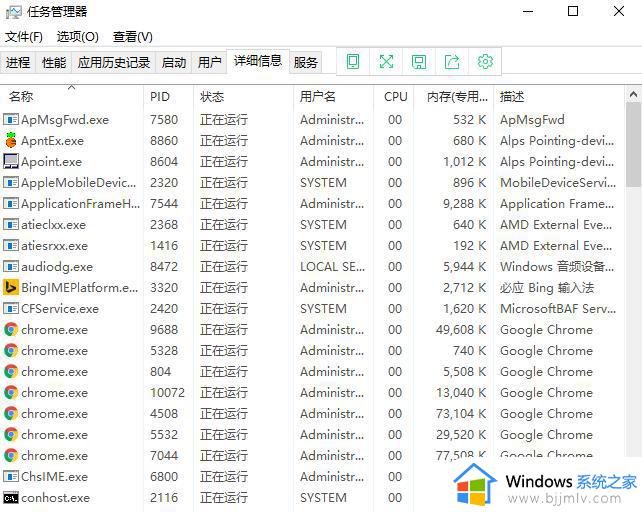Click PID value 7580
This screenshot has width=642, height=512.
tap(164, 120)
